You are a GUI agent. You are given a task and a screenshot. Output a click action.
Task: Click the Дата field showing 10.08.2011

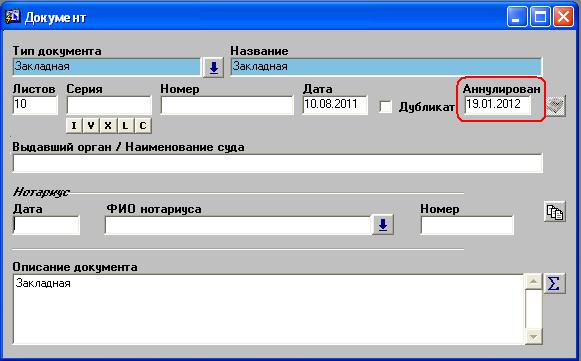(x=335, y=105)
